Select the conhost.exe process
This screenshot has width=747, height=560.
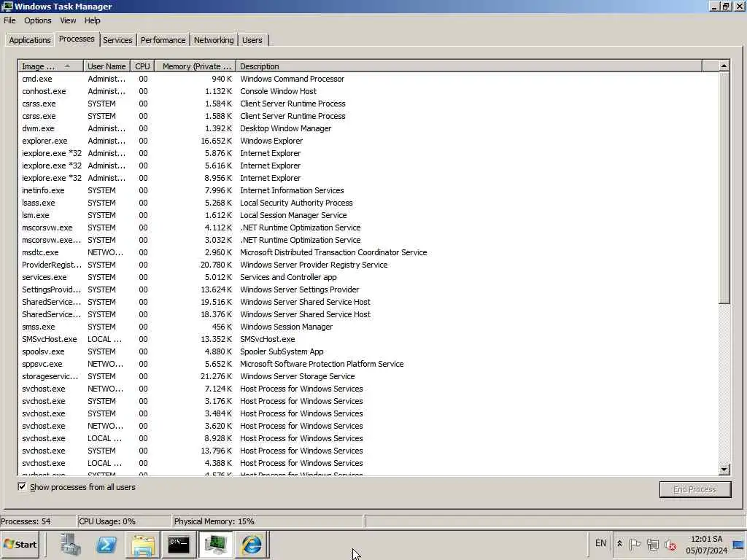[x=368, y=91]
